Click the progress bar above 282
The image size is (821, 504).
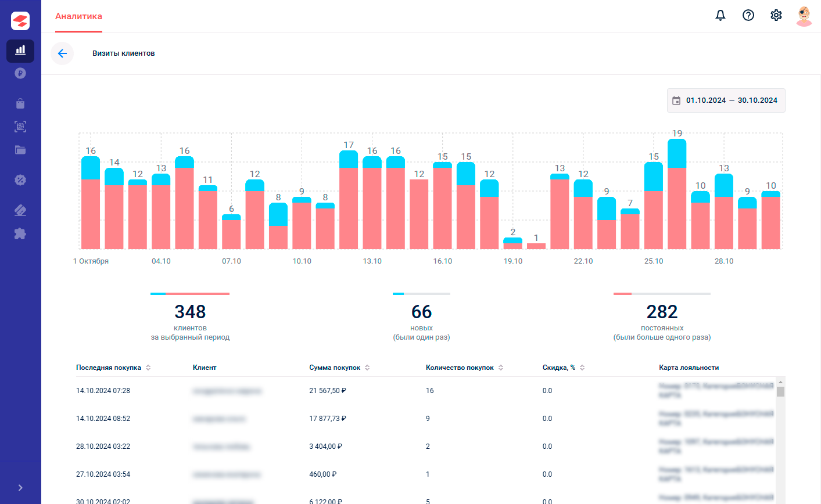click(662, 294)
